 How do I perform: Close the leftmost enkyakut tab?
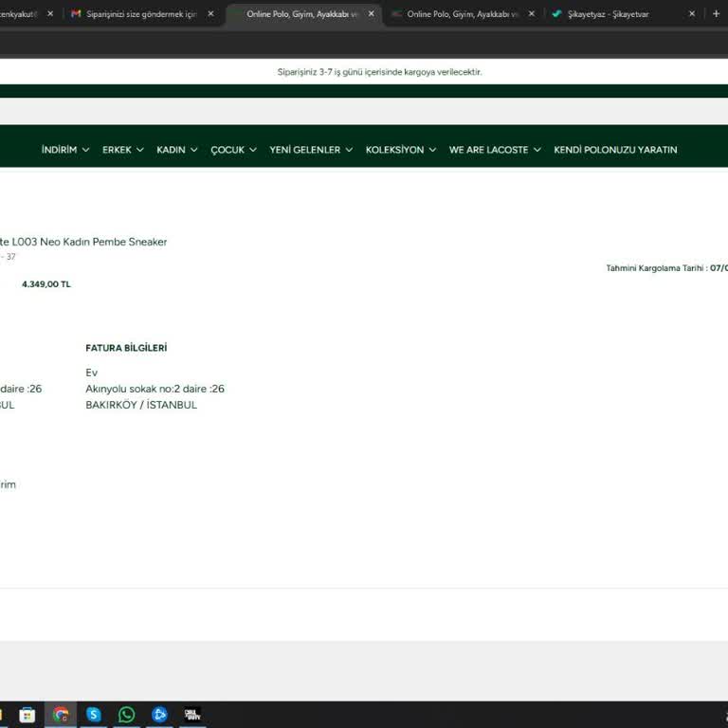[x=50, y=14]
